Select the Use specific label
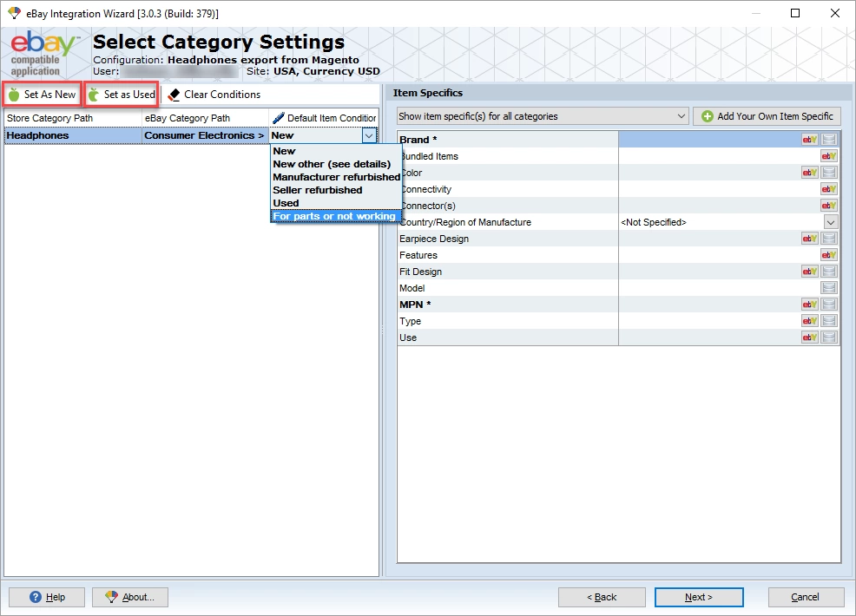 coord(408,337)
